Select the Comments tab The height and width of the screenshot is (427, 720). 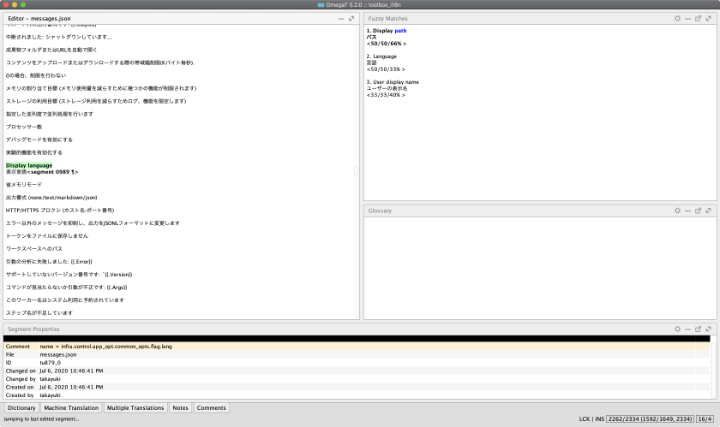pos(211,408)
